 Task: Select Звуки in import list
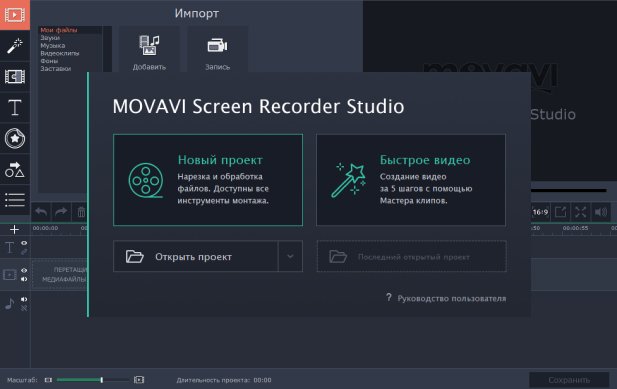(50, 38)
